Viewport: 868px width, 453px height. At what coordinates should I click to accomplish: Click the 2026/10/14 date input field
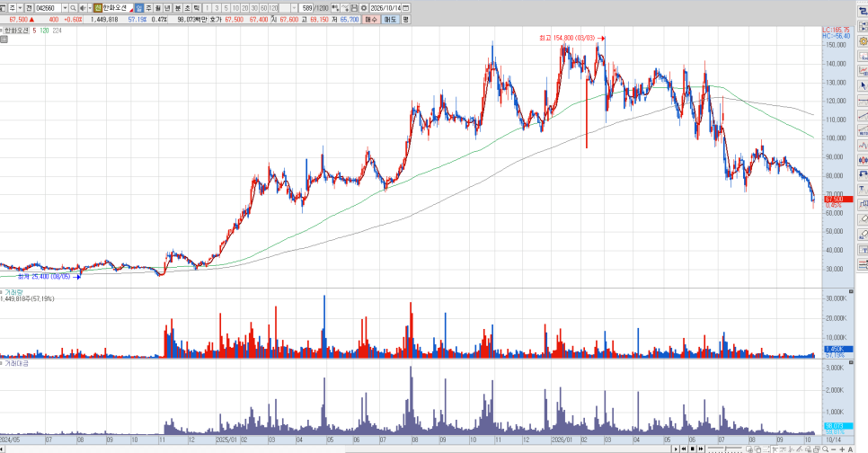(385, 8)
